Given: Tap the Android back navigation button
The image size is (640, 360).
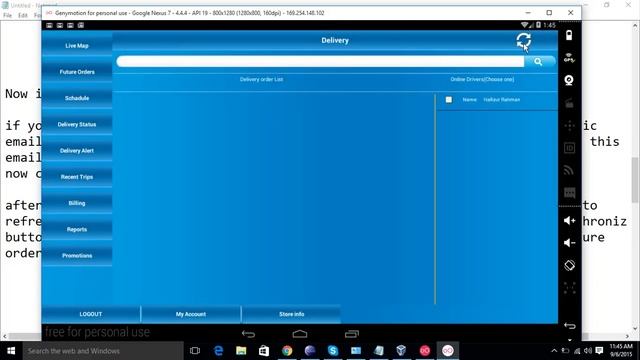Looking at the screenshot, I should tap(248, 334).
